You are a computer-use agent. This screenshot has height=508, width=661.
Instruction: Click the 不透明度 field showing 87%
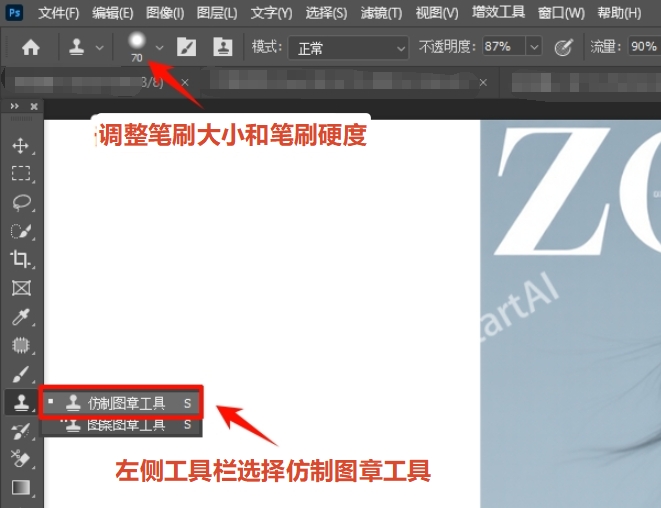[x=504, y=46]
